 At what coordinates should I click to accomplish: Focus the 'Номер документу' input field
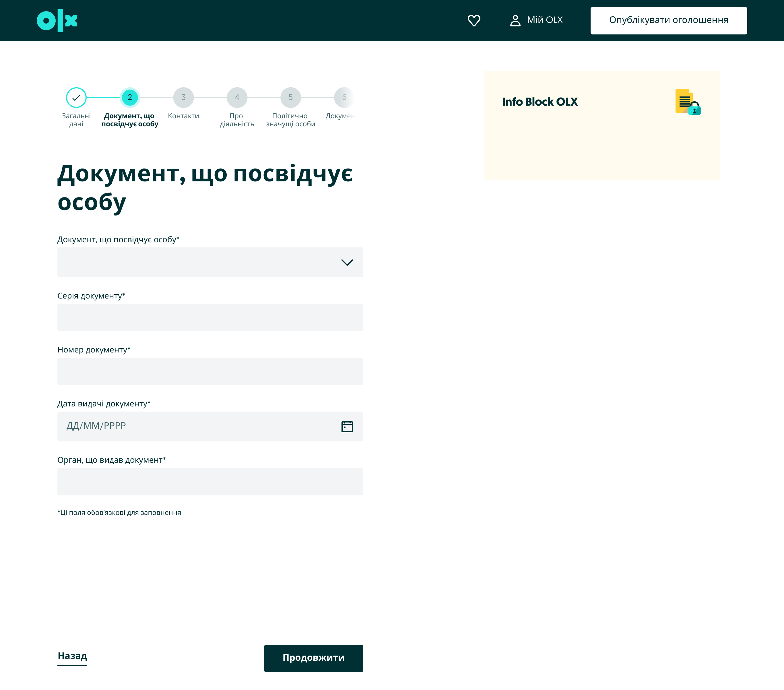[210, 371]
